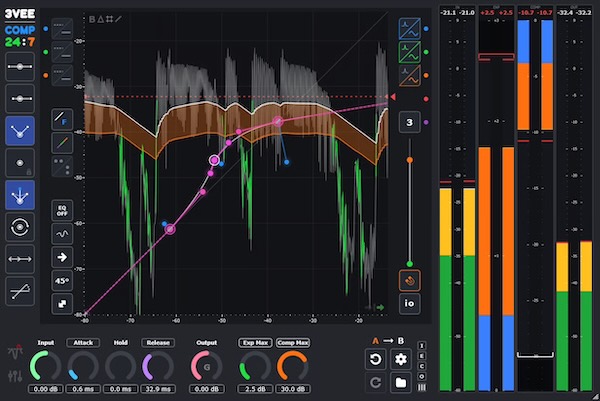Screen dimensions: 600x401
Task: Click the green handle on vertical slider
Action: coord(409,264)
